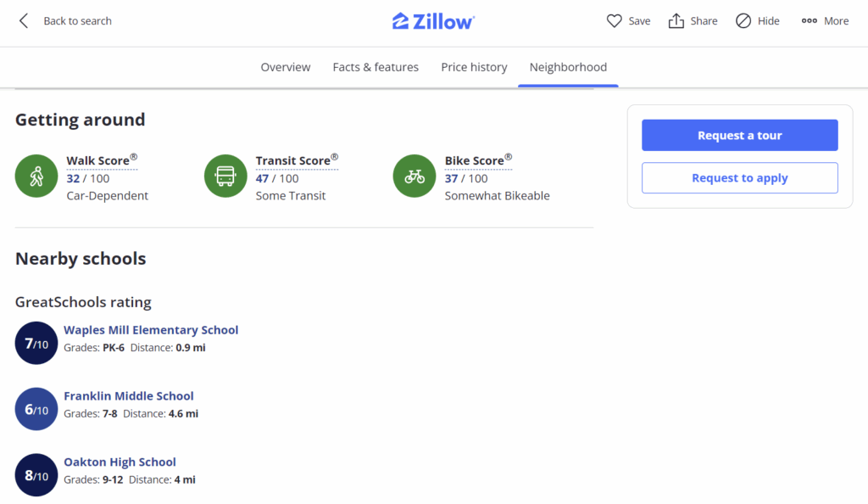The width and height of the screenshot is (868, 504).
Task: Open the Facts & features tab
Action: (376, 67)
